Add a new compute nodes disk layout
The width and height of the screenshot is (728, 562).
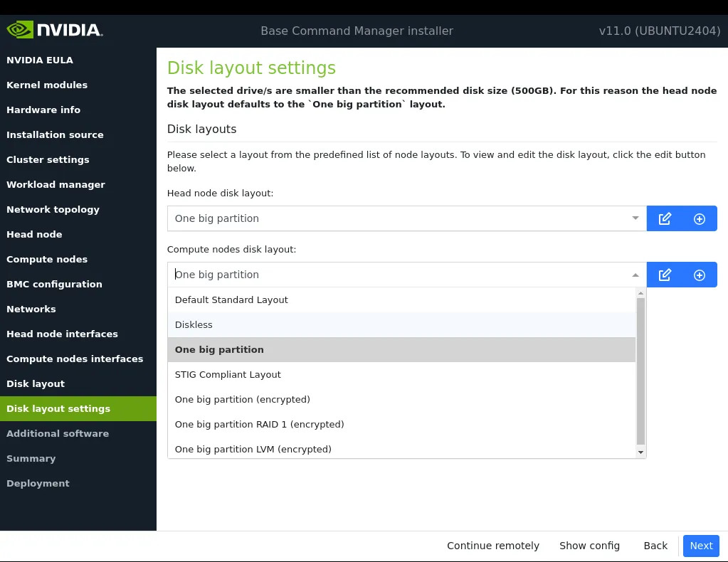coord(700,275)
